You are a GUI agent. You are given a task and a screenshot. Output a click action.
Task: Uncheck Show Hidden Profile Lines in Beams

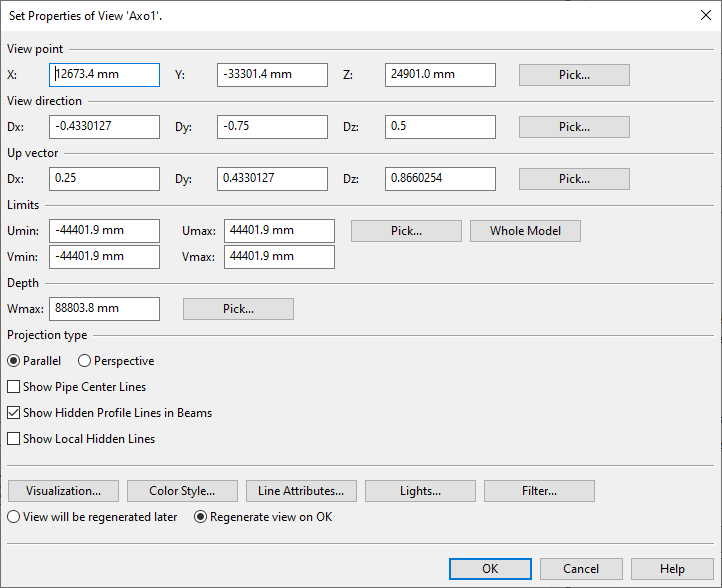(x=14, y=413)
